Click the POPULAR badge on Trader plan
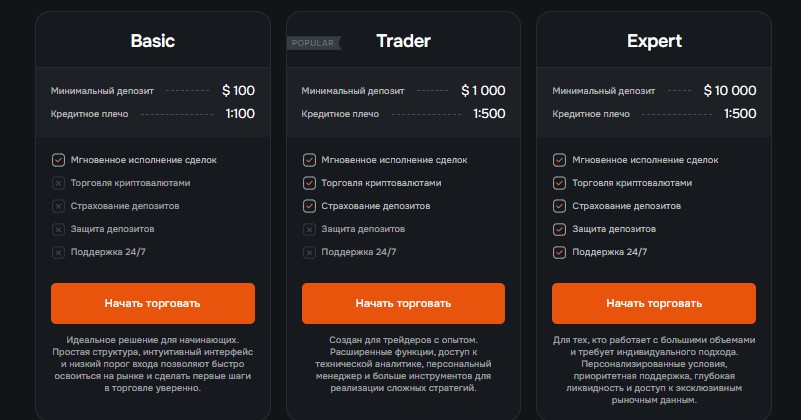This screenshot has height=420, width=801. click(313, 43)
